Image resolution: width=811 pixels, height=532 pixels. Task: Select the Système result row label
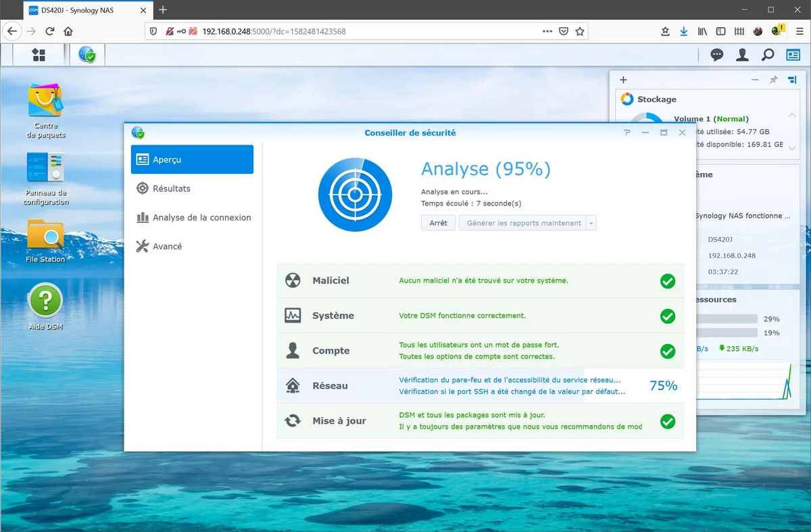(333, 316)
